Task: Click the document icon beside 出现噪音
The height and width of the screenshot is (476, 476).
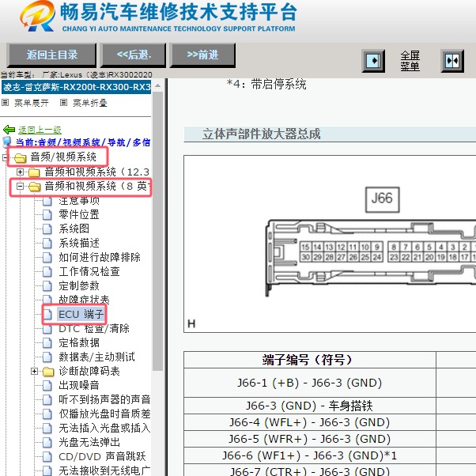Action: tap(47, 386)
